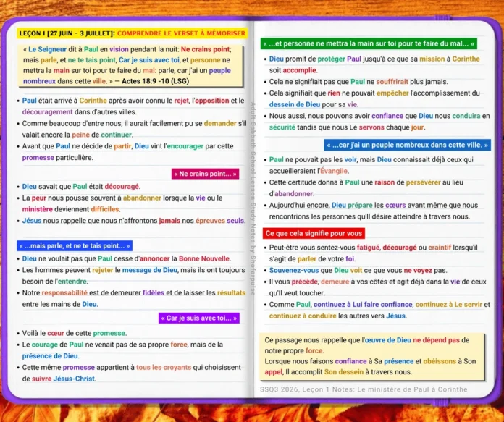Click the purple label '« Car je suis avec toi... »'
The height and width of the screenshot is (422, 504).
tap(199, 318)
